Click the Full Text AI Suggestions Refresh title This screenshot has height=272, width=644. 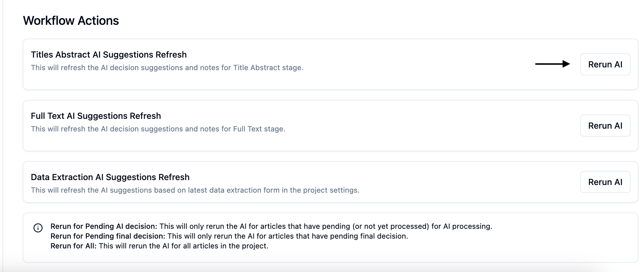[x=96, y=116]
